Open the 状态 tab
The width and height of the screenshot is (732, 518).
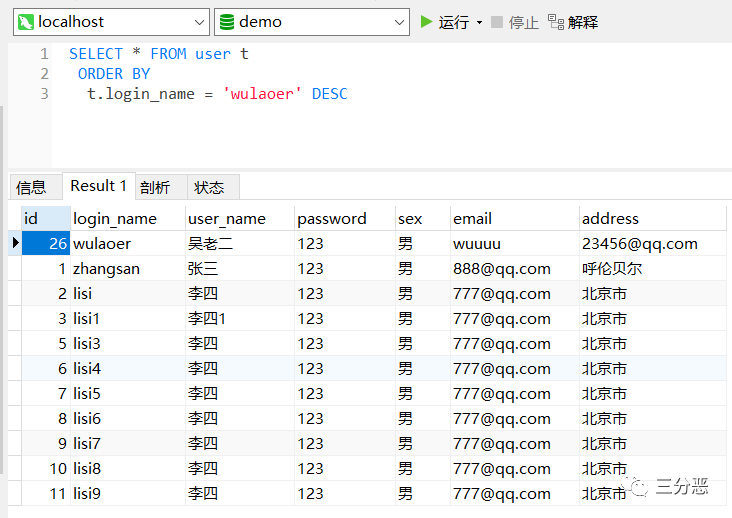click(209, 188)
